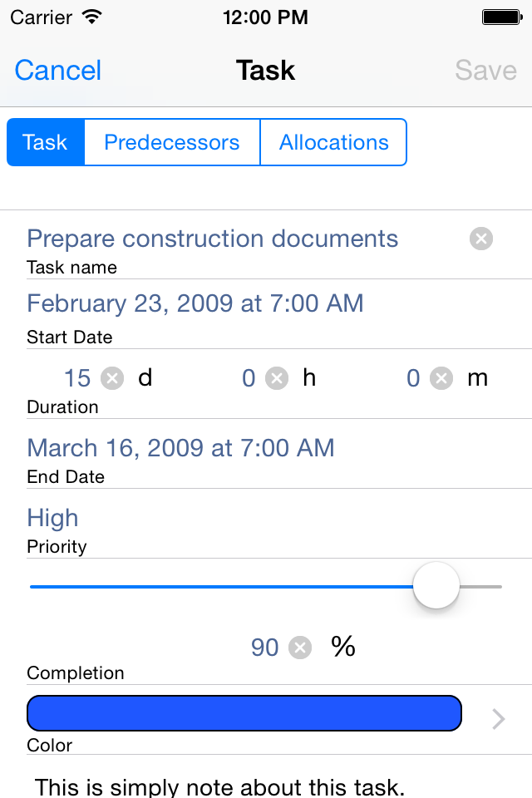Edit the task name field
Image resolution: width=532 pixels, height=798 pixels.
[213, 239]
